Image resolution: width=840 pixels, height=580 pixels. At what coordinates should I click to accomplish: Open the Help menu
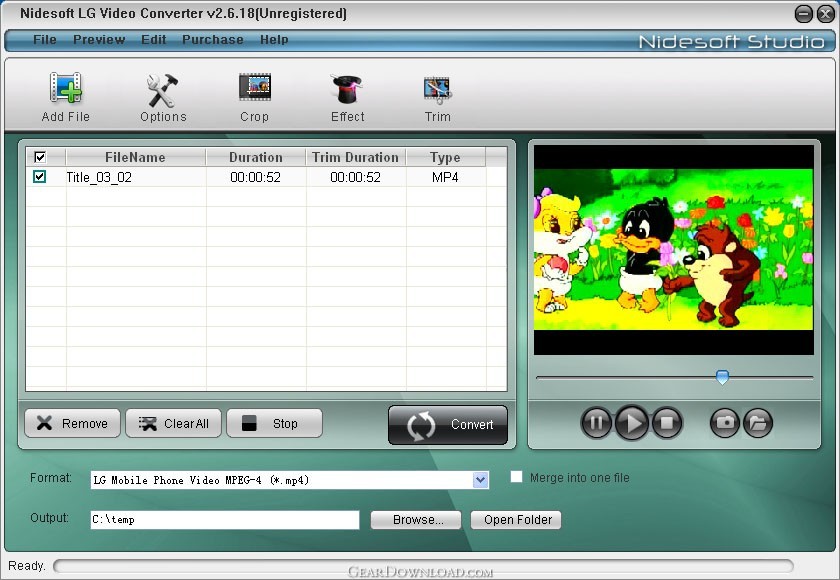point(274,40)
